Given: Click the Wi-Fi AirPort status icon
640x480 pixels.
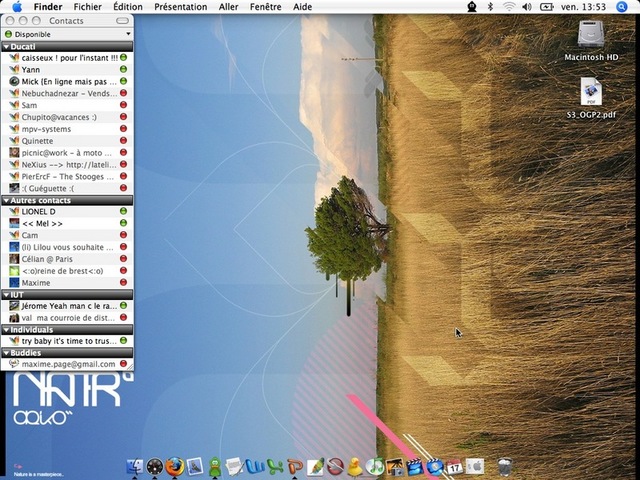Looking at the screenshot, I should [x=509, y=7].
